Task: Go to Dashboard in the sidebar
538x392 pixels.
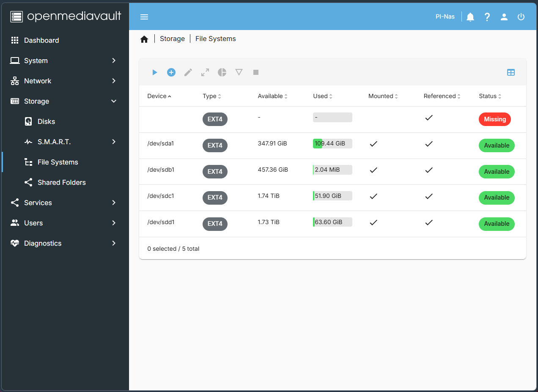Action: click(41, 40)
